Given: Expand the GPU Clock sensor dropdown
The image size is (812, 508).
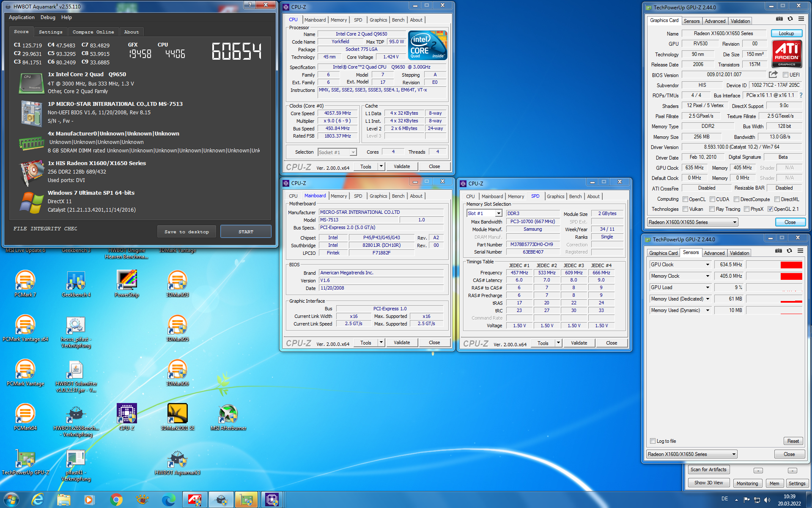Looking at the screenshot, I should point(708,265).
